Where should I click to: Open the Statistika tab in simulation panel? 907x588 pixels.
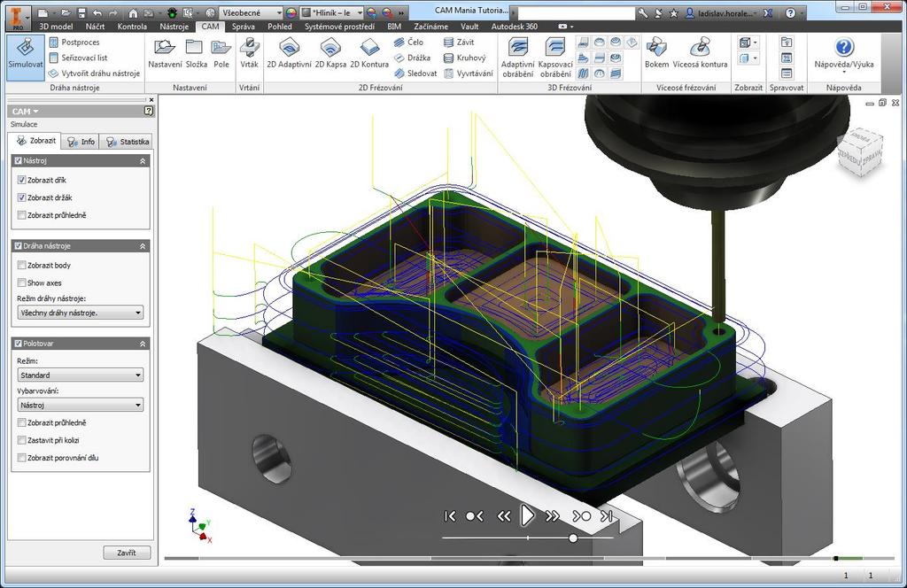[x=128, y=142]
